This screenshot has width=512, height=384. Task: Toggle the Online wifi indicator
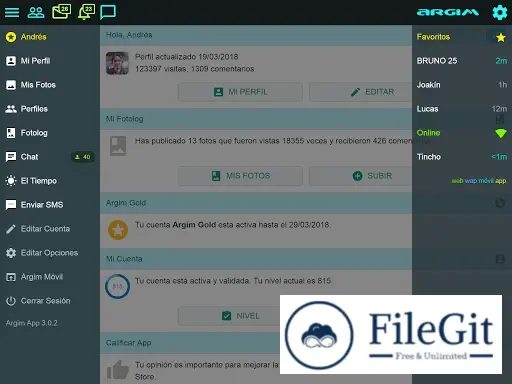tap(501, 133)
